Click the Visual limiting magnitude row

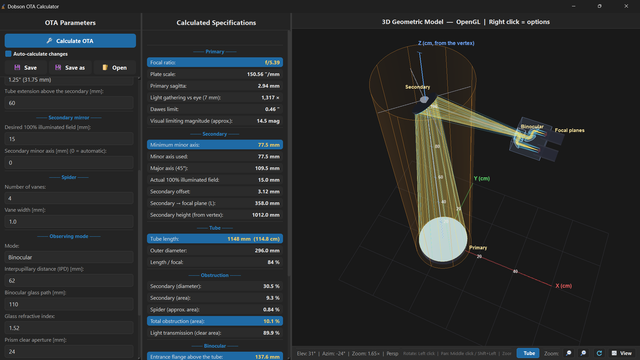pyautogui.click(x=215, y=121)
